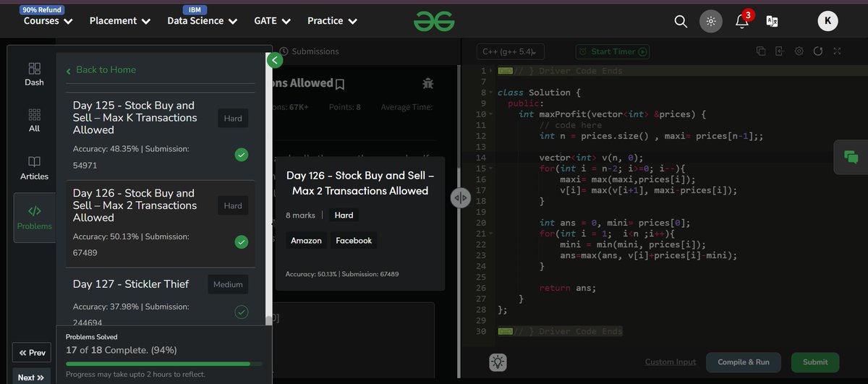Open C++ (g++ 5.4) language dropdown
Viewport: 868px width, 384px height.
511,51
